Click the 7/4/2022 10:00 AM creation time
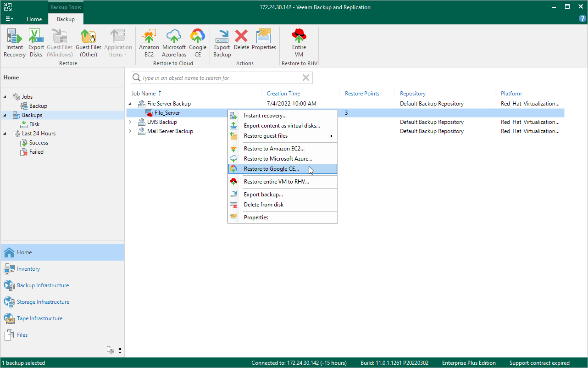Viewport: 588px width, 368px height. (x=292, y=104)
